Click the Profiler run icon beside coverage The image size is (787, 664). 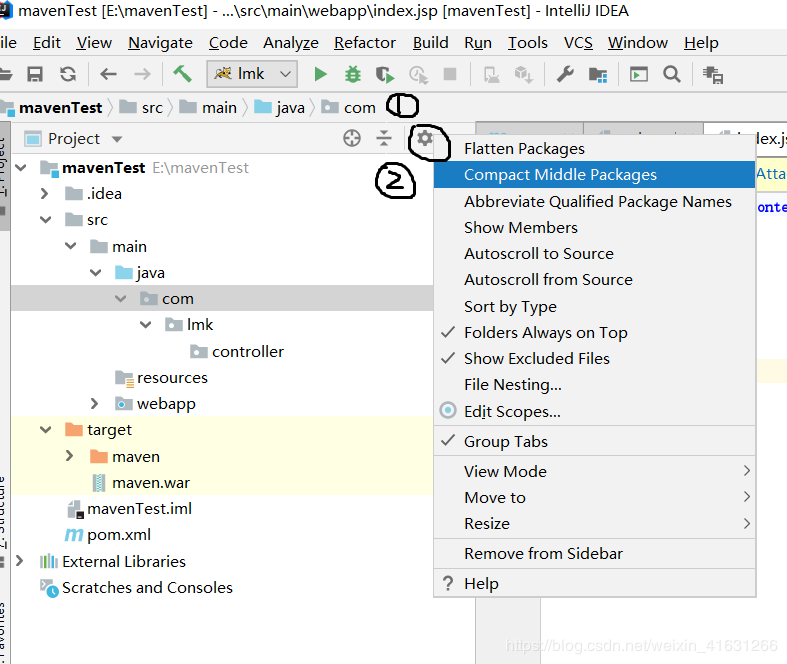(418, 75)
